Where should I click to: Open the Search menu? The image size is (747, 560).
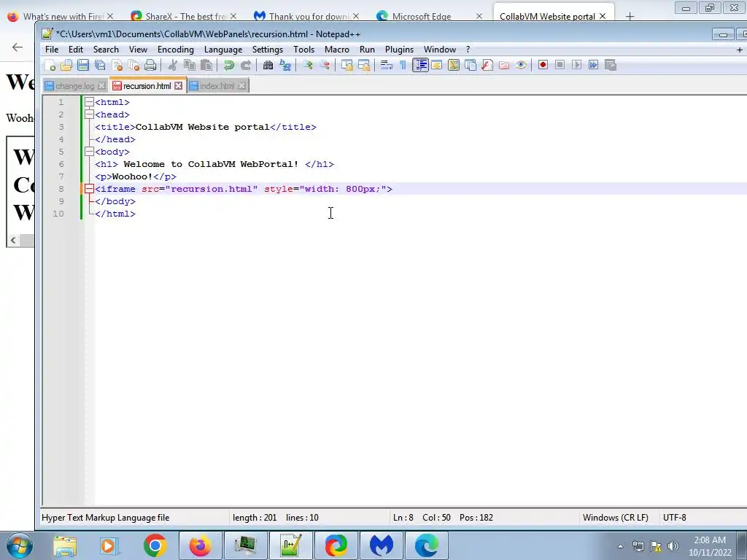tap(106, 50)
